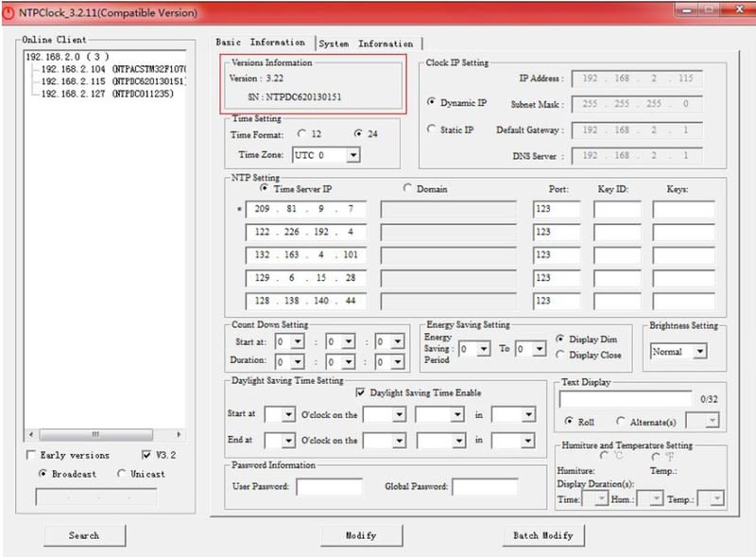Click the Batch Modify button
The height and width of the screenshot is (557, 756).
click(x=541, y=535)
